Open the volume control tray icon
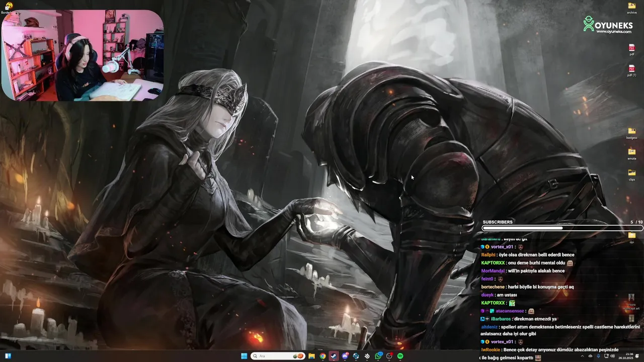Screen dimensions: 644x362 [x=612, y=356]
